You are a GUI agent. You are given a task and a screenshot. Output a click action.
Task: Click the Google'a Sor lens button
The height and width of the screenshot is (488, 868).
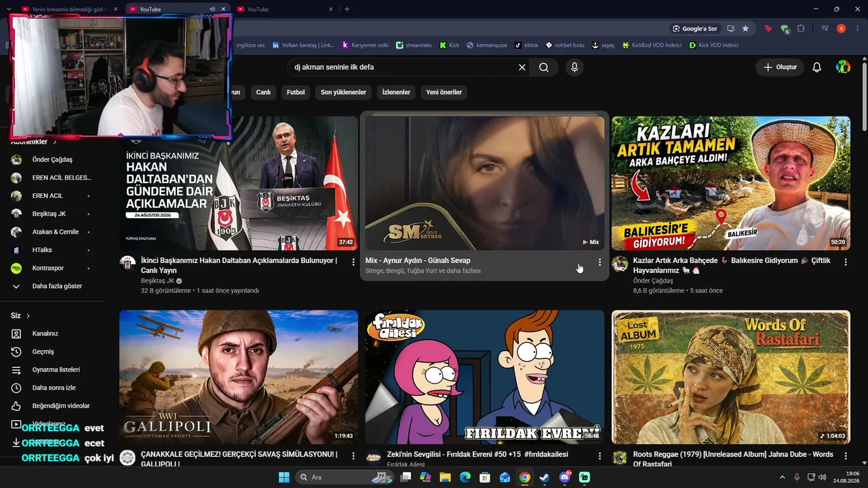point(695,28)
